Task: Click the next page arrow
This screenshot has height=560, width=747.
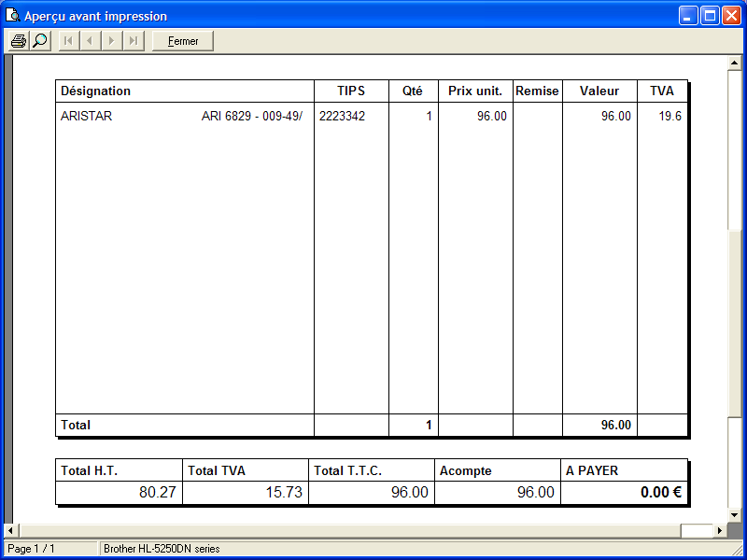Action: pos(112,41)
